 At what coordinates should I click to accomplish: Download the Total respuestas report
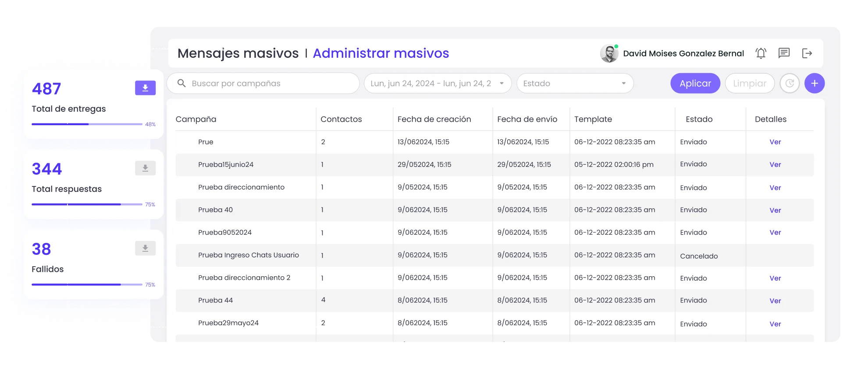(145, 168)
